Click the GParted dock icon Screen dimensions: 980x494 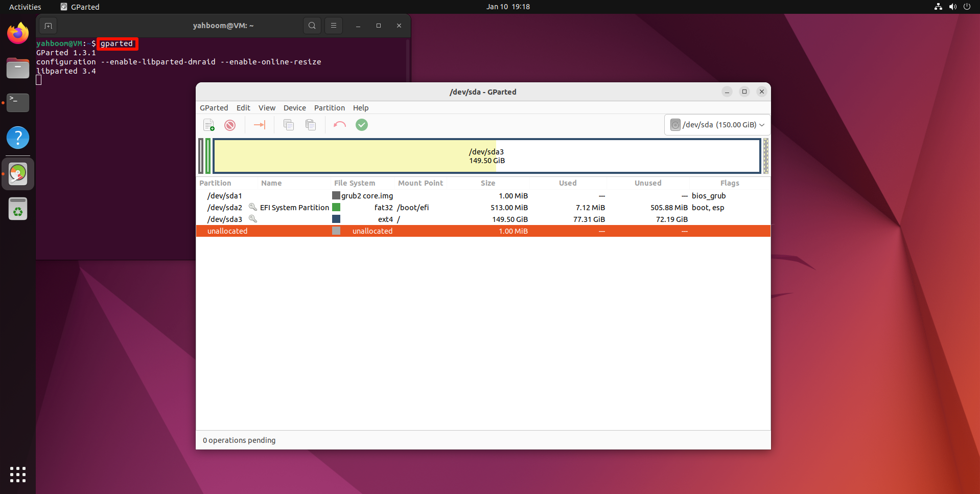pyautogui.click(x=18, y=174)
